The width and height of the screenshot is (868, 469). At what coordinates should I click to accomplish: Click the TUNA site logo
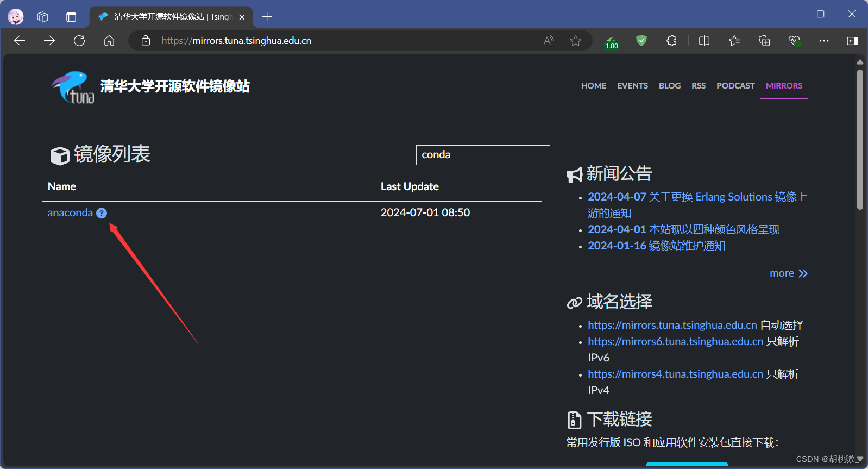point(73,87)
